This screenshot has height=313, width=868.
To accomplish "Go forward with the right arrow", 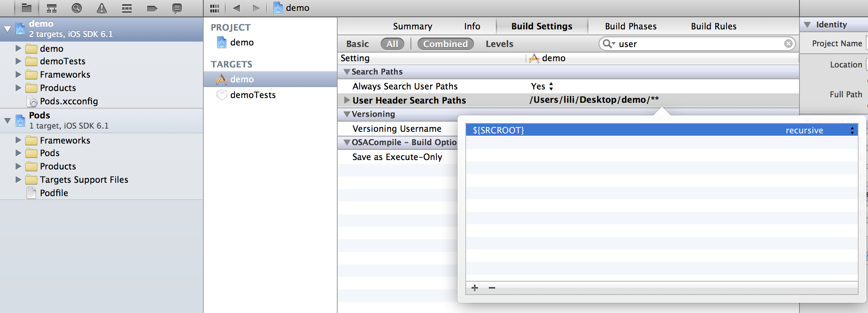I will tap(256, 8).
